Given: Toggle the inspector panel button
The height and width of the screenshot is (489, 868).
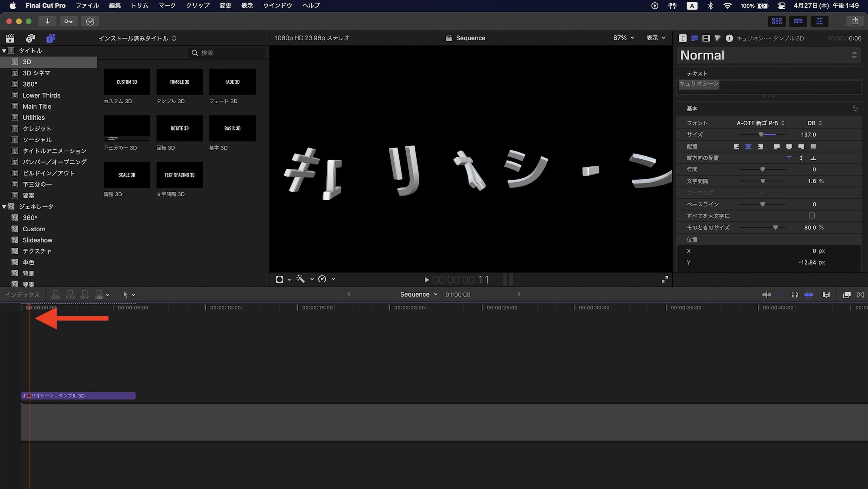Looking at the screenshot, I should click(x=819, y=21).
